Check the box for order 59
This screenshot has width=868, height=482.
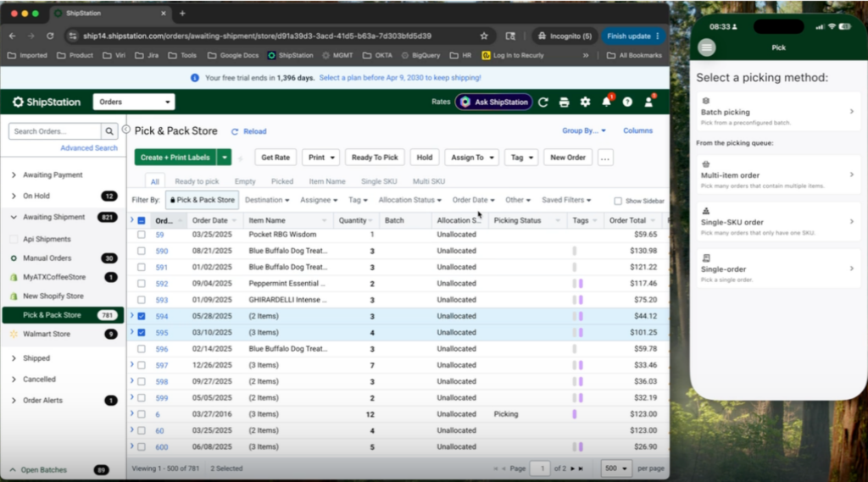(142, 235)
